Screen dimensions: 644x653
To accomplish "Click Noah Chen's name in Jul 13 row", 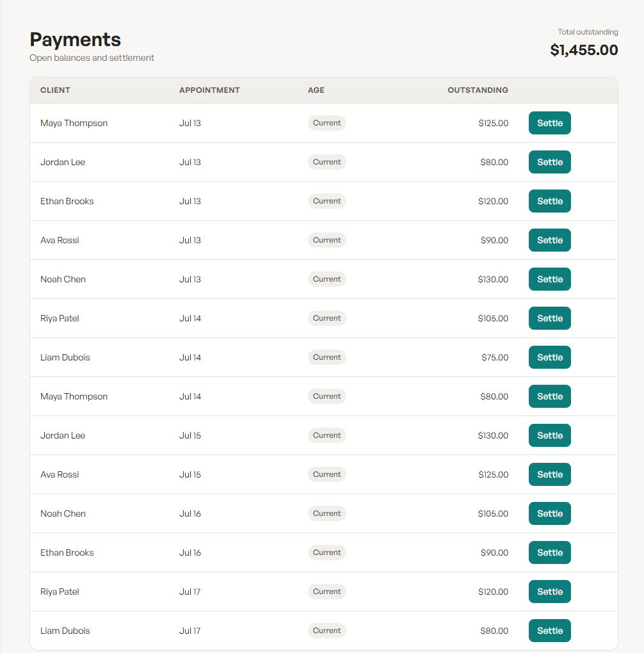I will pos(63,279).
